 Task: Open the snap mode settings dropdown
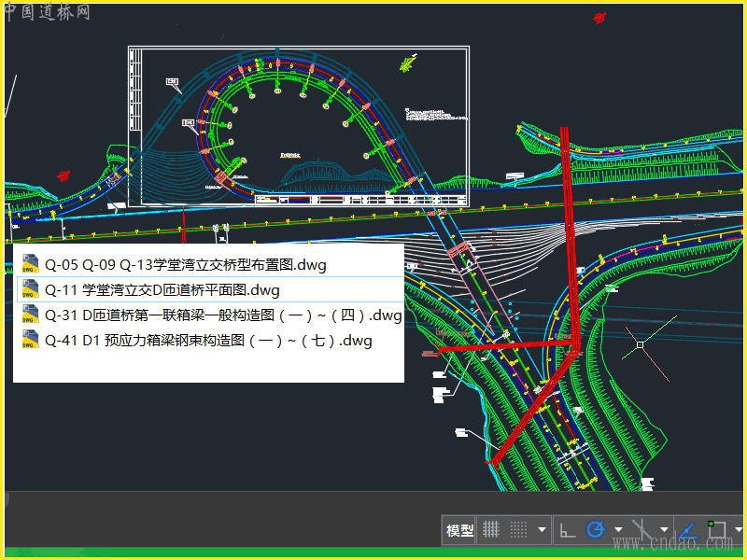click(542, 529)
